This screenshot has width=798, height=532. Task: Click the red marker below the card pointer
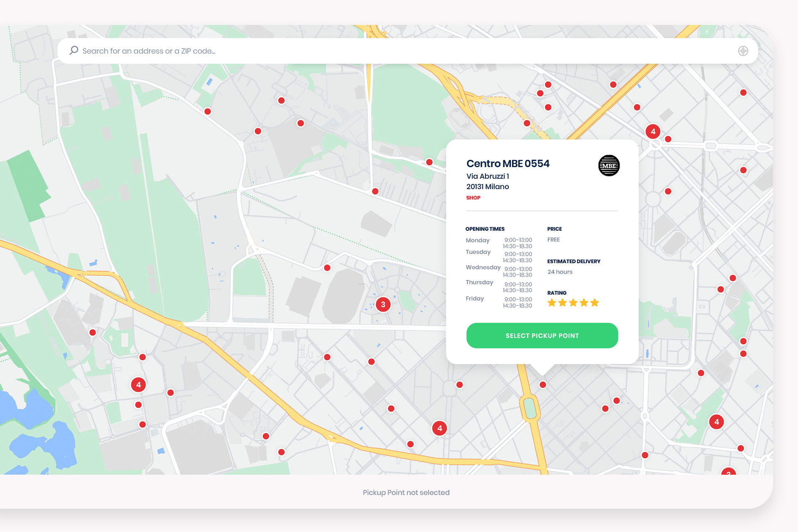(542, 385)
